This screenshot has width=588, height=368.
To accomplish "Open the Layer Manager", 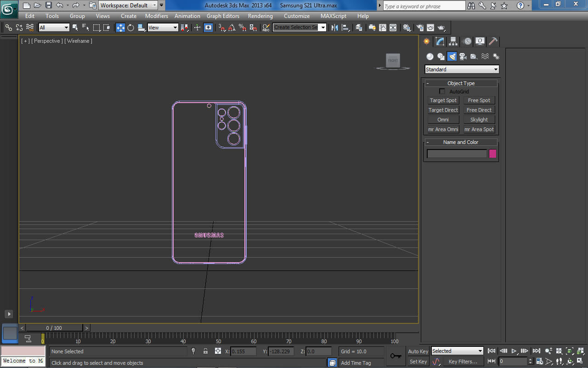I will [359, 28].
